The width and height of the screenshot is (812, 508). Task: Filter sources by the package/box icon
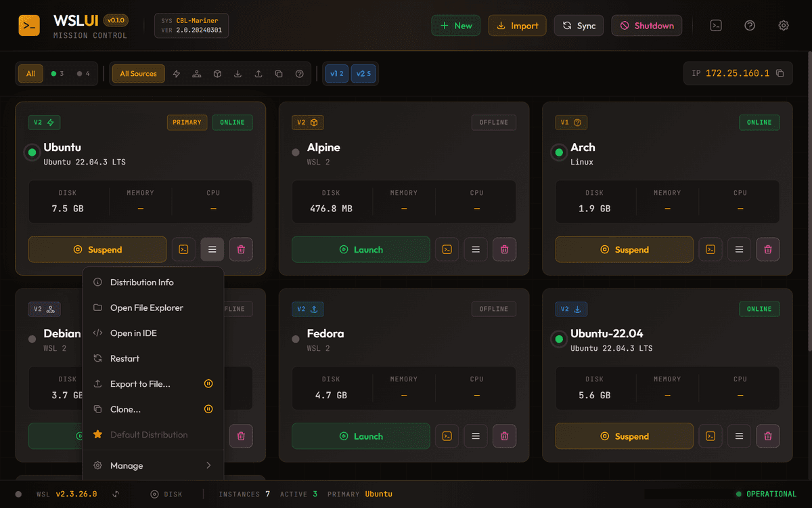click(217, 73)
